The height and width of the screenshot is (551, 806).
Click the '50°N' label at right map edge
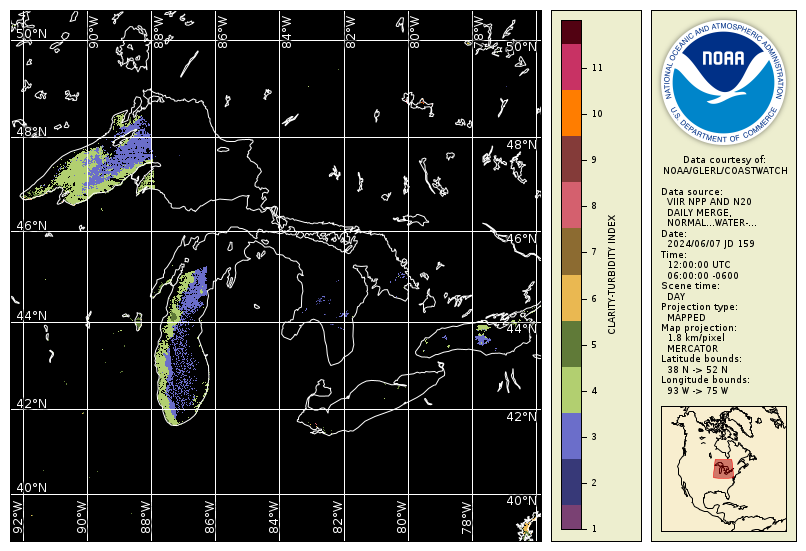point(521,47)
